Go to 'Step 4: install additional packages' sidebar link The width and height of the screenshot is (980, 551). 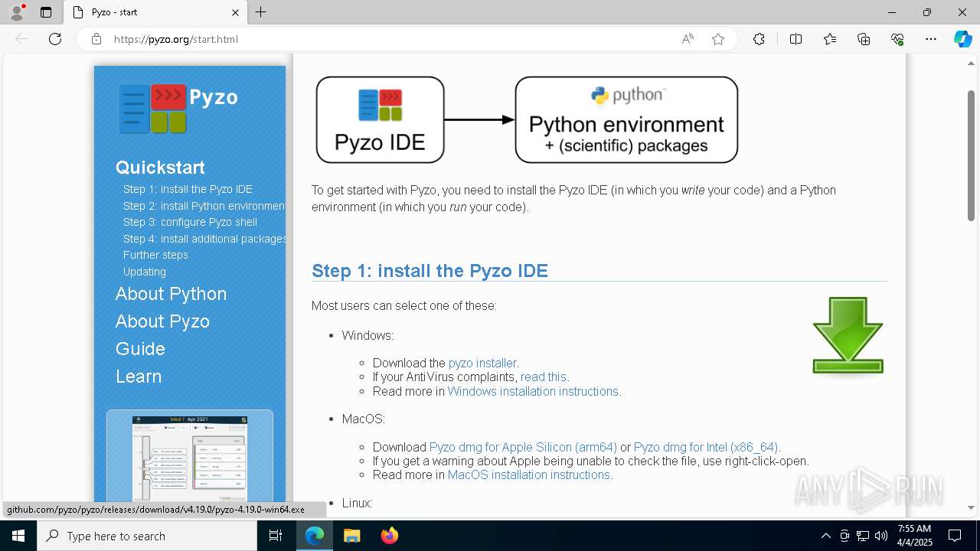tap(204, 239)
